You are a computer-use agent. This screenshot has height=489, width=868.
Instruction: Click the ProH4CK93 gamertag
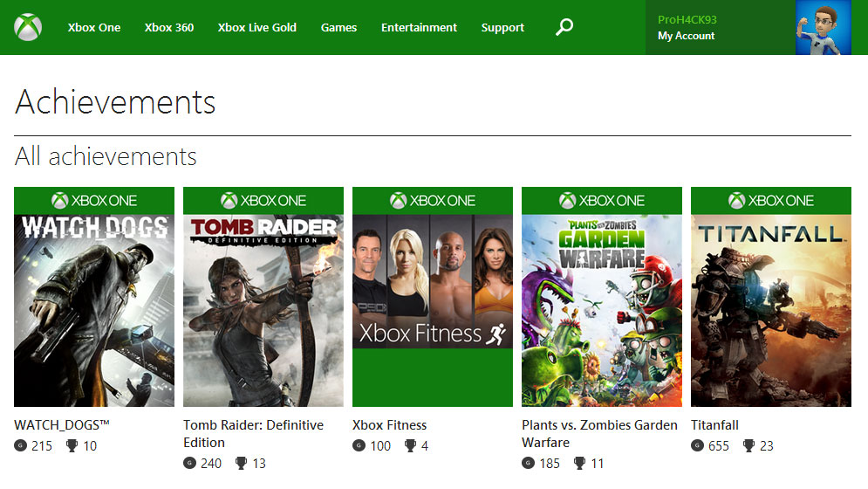click(687, 19)
